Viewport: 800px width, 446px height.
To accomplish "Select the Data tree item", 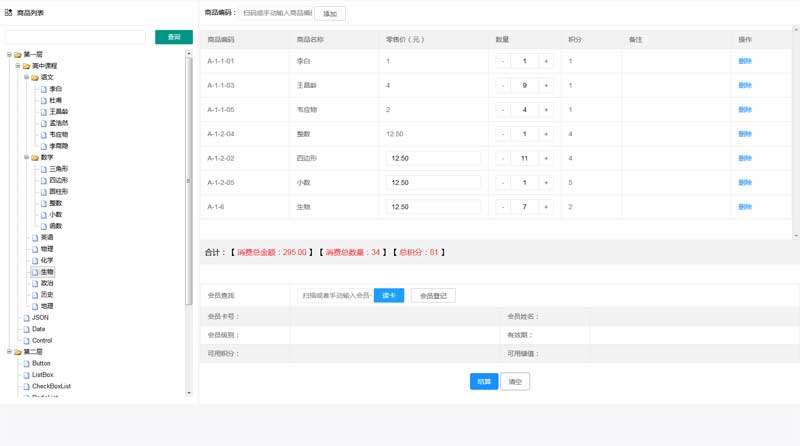I will pyautogui.click(x=39, y=329).
